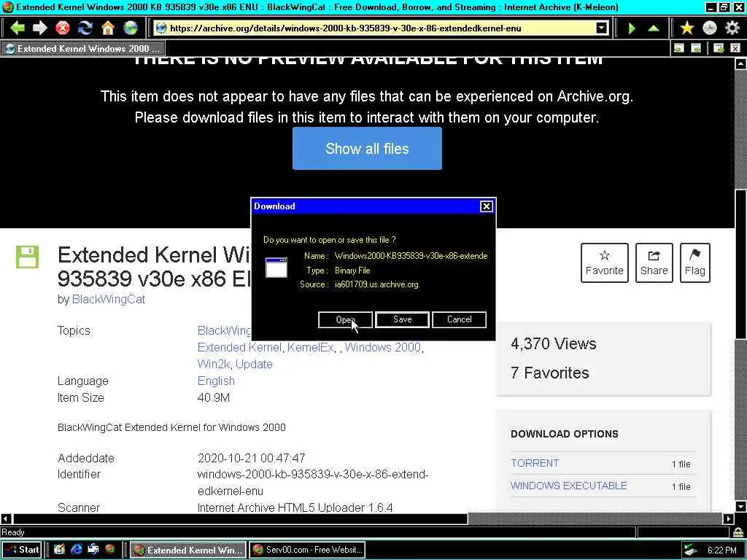Open the Update topic link
747x560 pixels.
tap(254, 365)
